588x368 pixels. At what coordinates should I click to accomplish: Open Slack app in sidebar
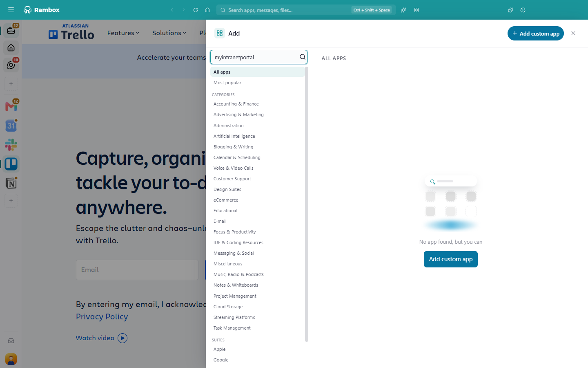pos(11,145)
